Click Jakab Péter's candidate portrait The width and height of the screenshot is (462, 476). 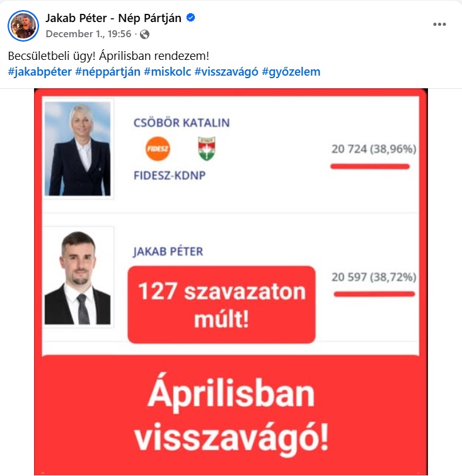click(x=78, y=277)
